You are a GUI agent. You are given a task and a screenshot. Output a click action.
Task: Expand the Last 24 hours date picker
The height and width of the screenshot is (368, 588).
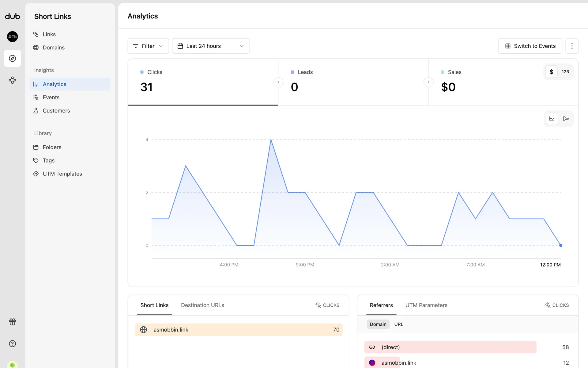211,46
